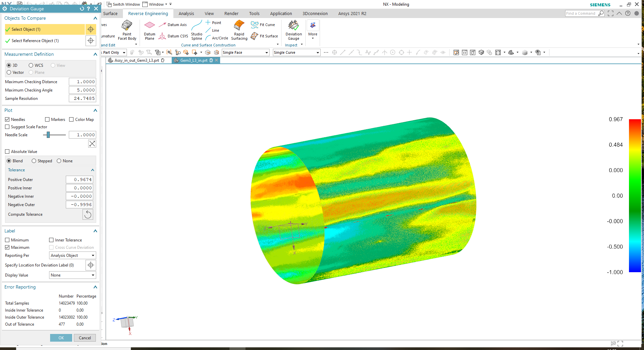The height and width of the screenshot is (350, 644).
Task: Open the Single Curve selection dropdown
Action: pyautogui.click(x=297, y=52)
